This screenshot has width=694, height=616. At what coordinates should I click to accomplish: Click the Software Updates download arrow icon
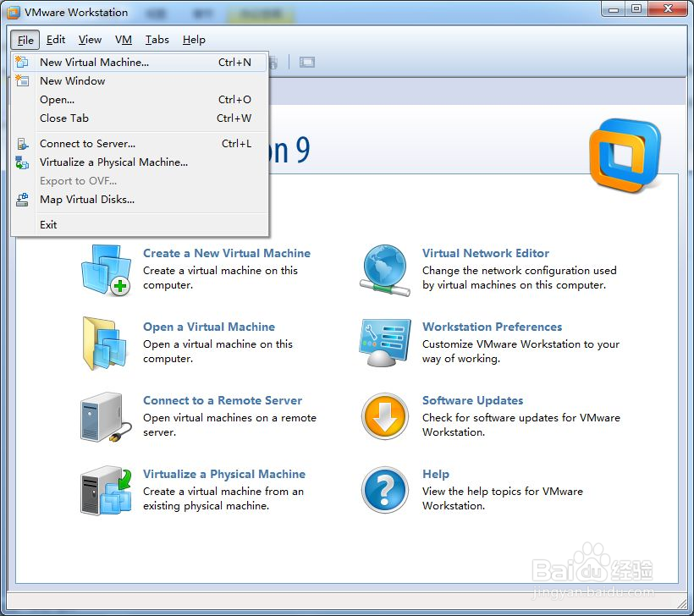click(x=384, y=417)
